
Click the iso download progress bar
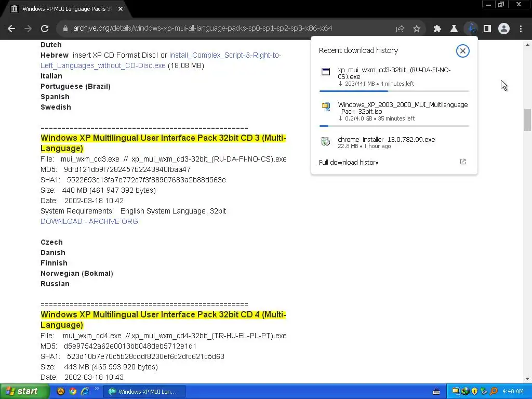point(394,126)
